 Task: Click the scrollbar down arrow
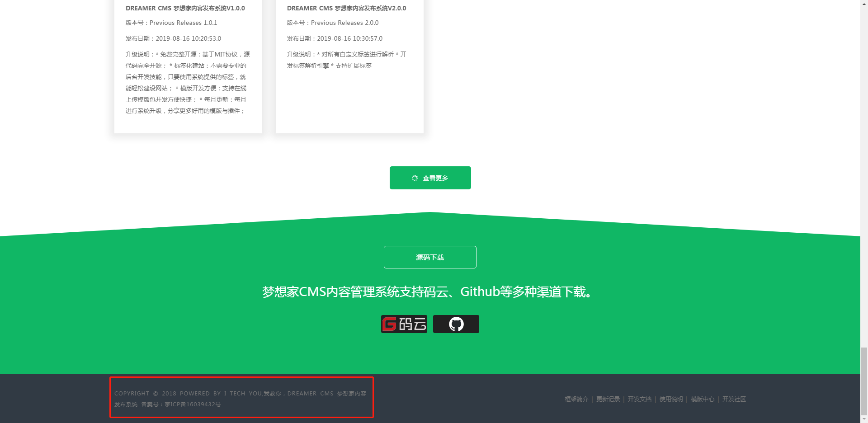(864, 419)
